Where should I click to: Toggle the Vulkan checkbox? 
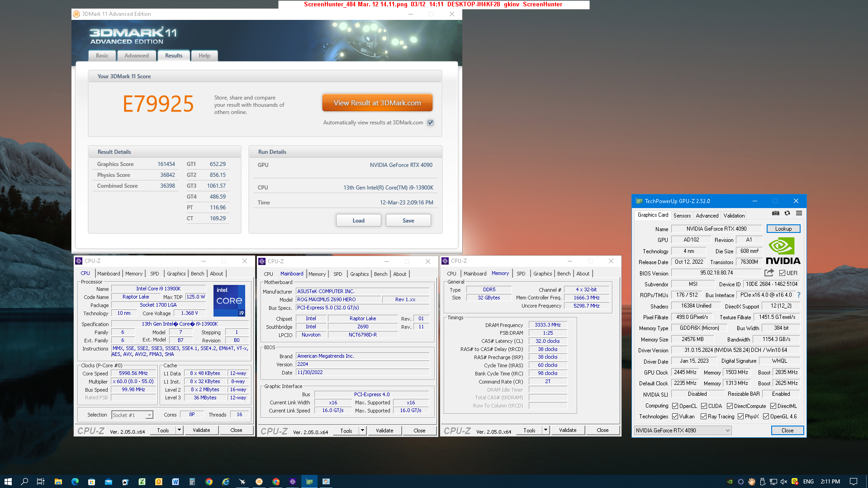(675, 416)
